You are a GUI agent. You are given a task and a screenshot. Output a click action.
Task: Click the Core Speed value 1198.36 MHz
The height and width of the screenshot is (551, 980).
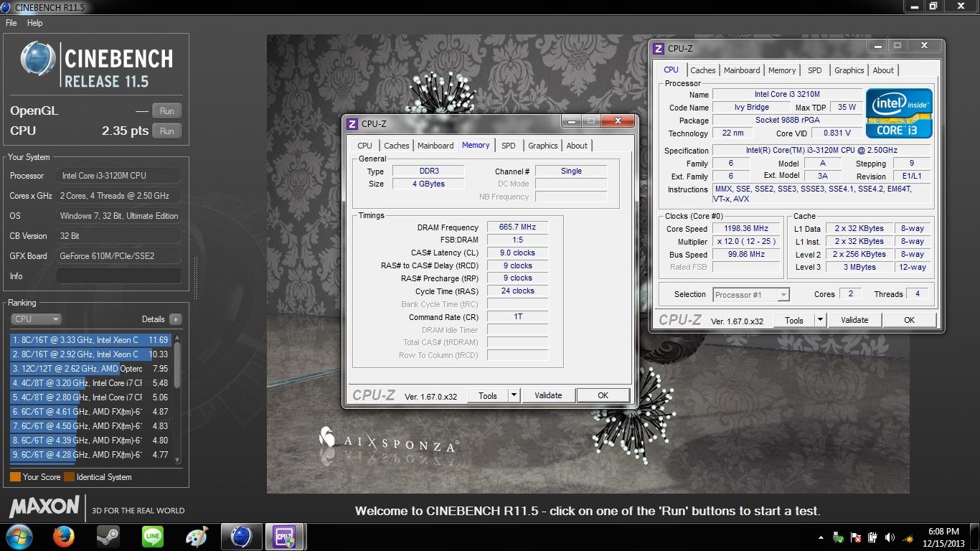(747, 228)
